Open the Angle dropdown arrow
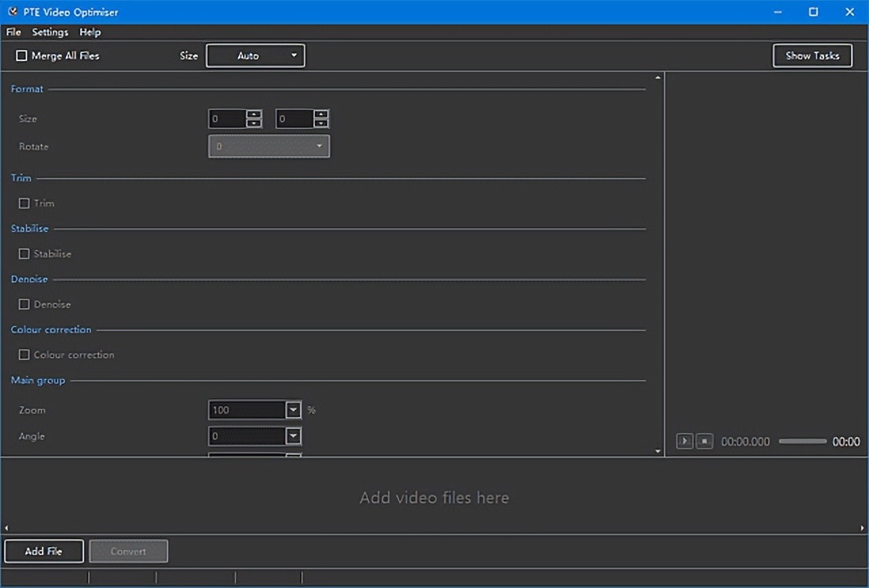This screenshot has width=869, height=588. (293, 436)
